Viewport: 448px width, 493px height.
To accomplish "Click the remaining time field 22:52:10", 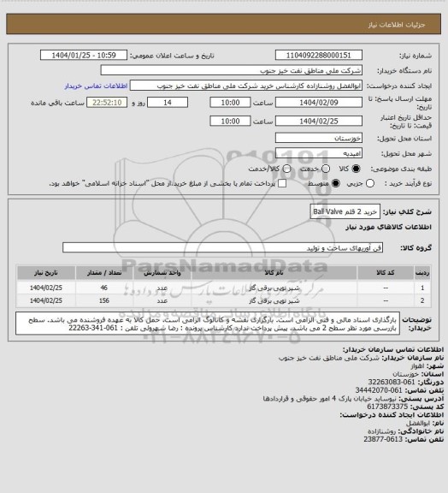I will pyautogui.click(x=107, y=103).
